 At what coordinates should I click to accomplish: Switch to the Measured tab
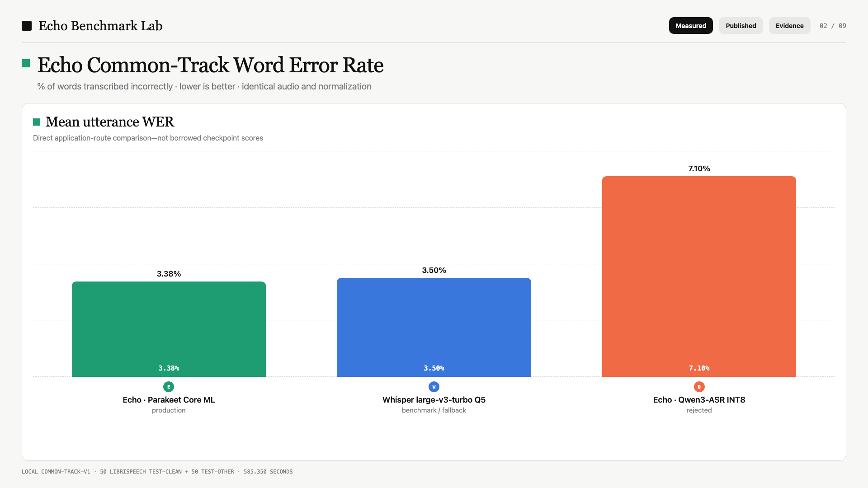pyautogui.click(x=691, y=26)
